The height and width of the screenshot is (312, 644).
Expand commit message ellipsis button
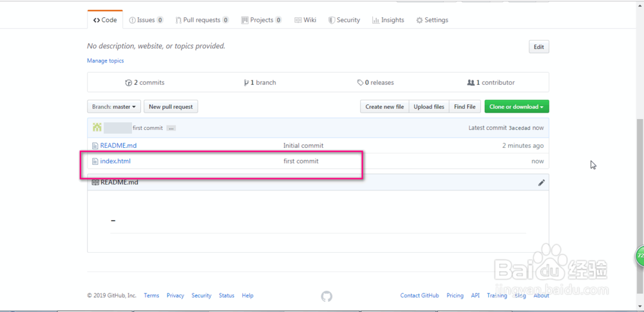tap(171, 129)
